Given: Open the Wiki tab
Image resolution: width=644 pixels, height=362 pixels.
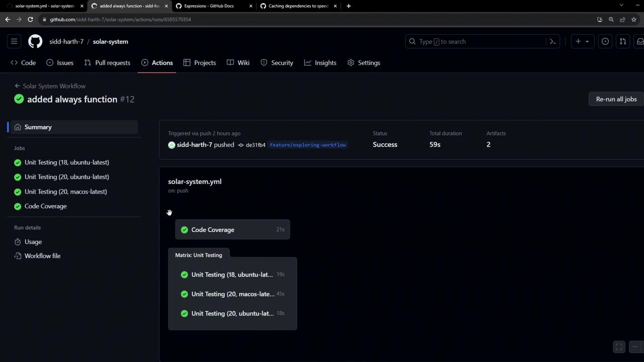Looking at the screenshot, I should 238,63.
